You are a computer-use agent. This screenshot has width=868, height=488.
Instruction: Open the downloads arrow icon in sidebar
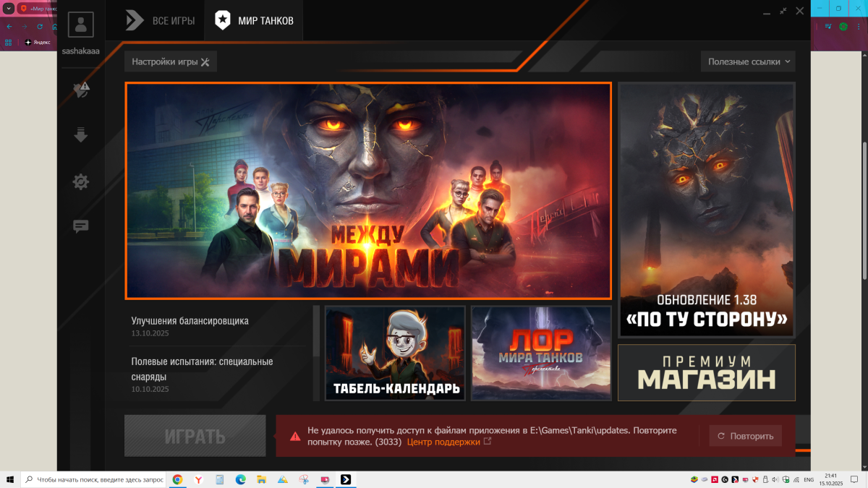point(81,135)
